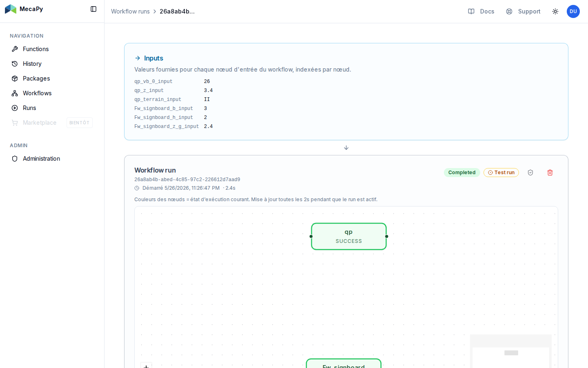This screenshot has width=588, height=368.
Task: Click the qp node right handle
Action: coord(387,236)
